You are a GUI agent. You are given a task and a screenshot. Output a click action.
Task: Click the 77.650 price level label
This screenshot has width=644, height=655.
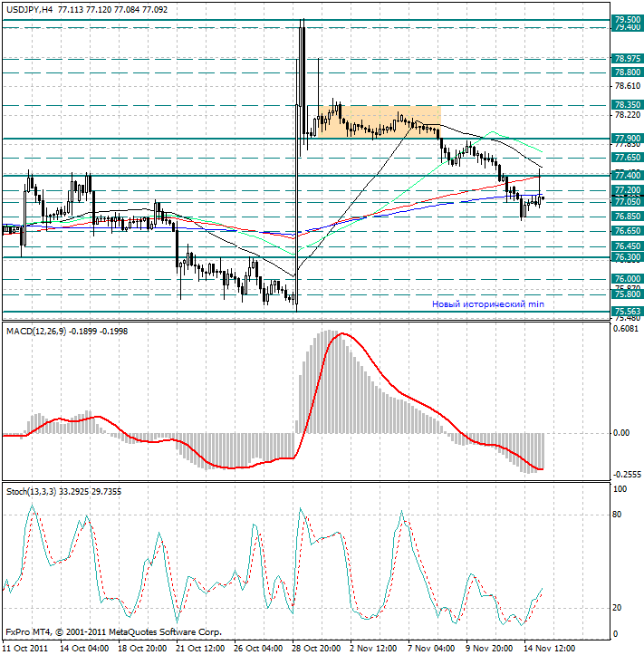coord(628,158)
